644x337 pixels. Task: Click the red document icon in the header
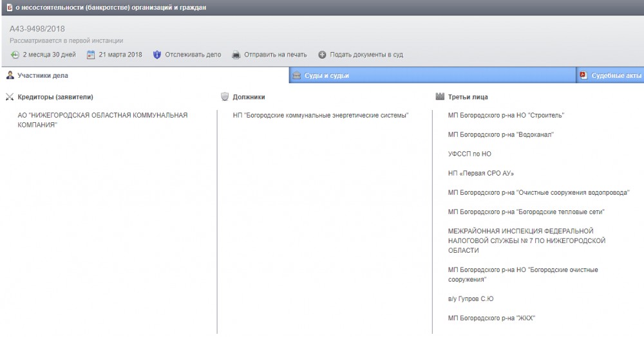(x=8, y=7)
